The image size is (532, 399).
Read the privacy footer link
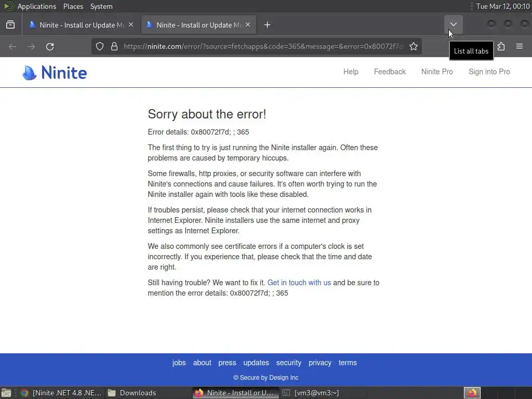320,363
